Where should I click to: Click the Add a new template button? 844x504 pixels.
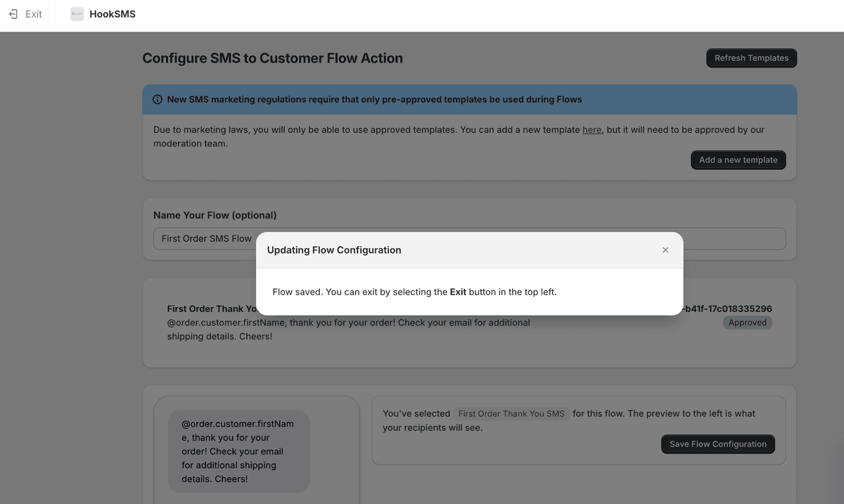[x=738, y=160]
